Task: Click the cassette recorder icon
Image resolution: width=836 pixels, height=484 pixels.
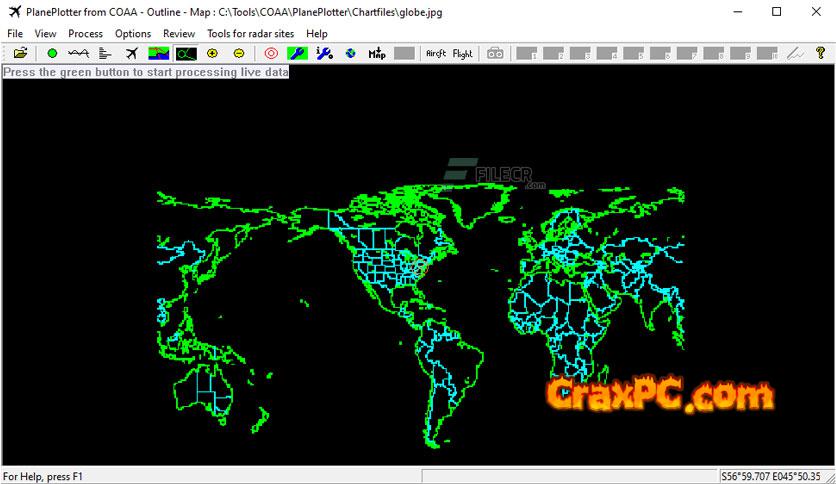Action: click(x=495, y=53)
